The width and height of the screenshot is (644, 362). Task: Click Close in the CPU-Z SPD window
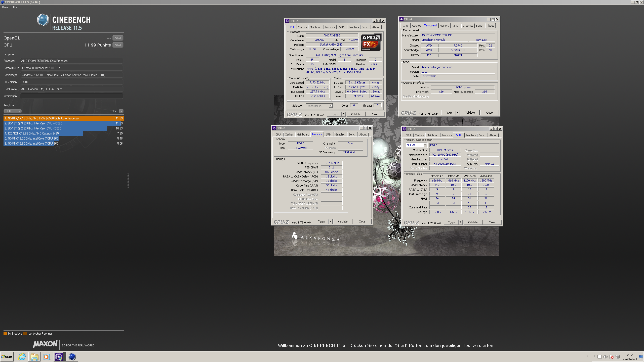click(x=492, y=222)
